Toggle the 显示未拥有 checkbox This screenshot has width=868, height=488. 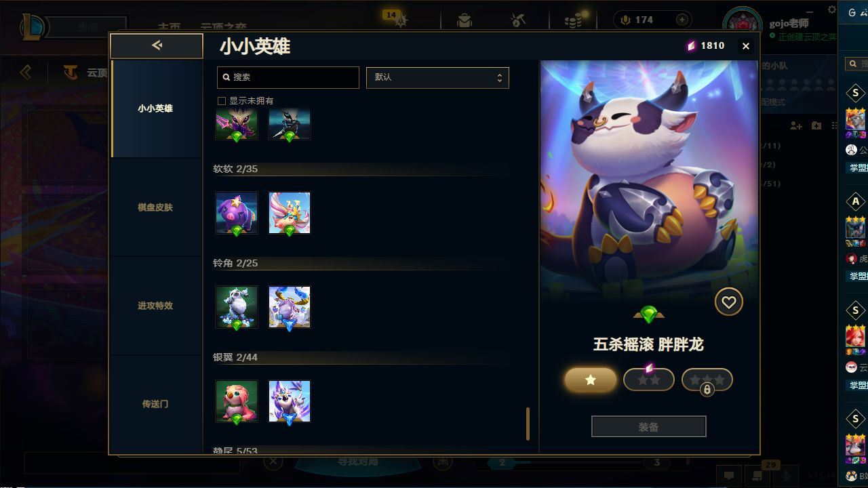(221, 101)
